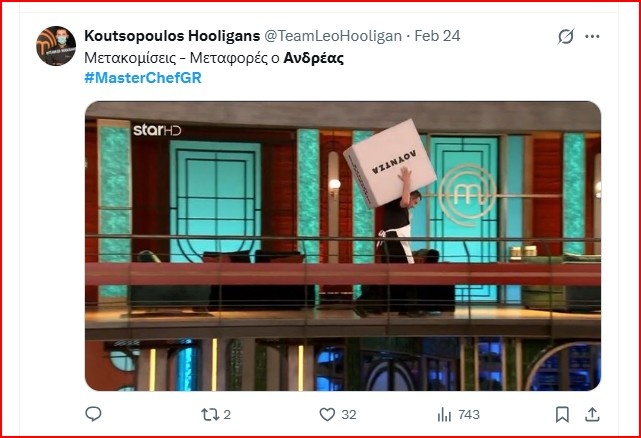Follow the #MasterChefGR hashtag
This screenshot has width=641, height=438.
(x=143, y=78)
